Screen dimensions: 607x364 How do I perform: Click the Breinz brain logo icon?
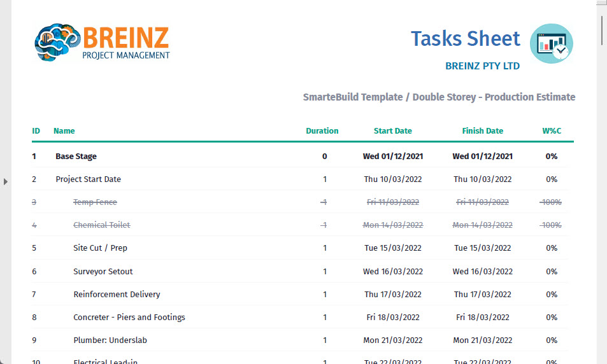coord(57,42)
